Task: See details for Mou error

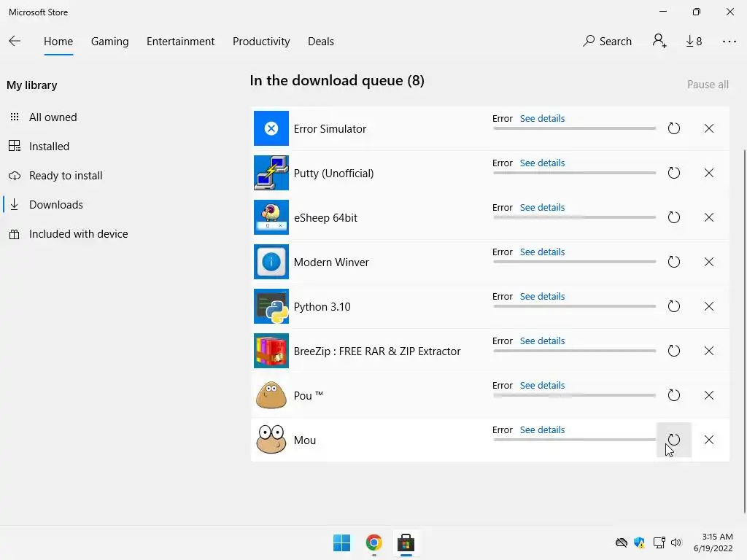Action: point(542,429)
